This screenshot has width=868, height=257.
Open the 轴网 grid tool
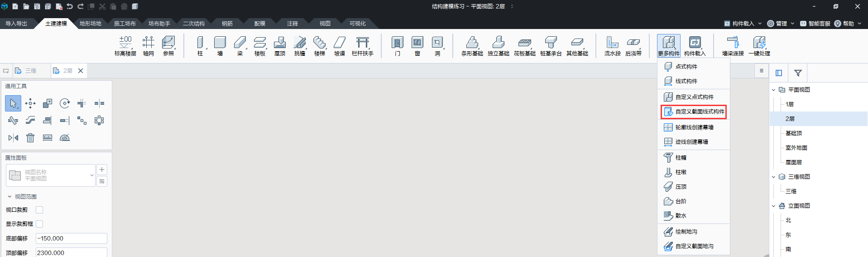click(x=149, y=46)
